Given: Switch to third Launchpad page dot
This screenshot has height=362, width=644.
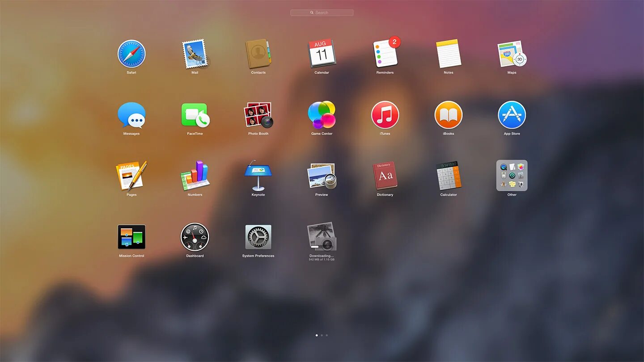Looking at the screenshot, I should 326,335.
